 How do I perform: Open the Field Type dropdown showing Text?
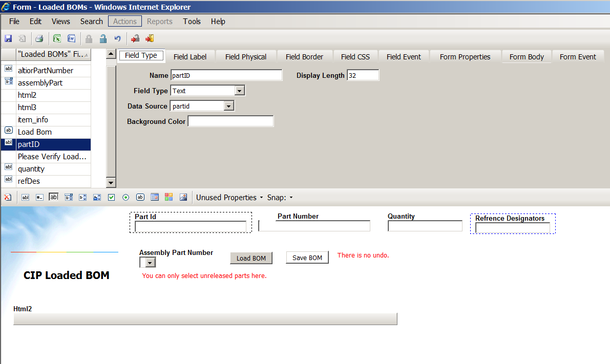click(x=239, y=90)
